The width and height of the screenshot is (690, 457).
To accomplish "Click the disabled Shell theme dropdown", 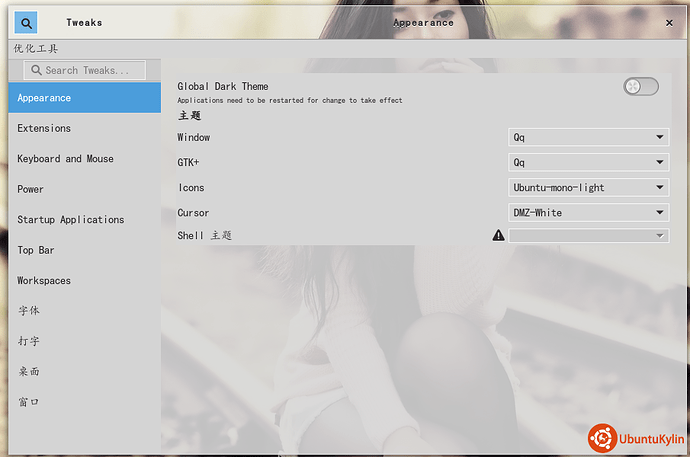I will (x=588, y=236).
